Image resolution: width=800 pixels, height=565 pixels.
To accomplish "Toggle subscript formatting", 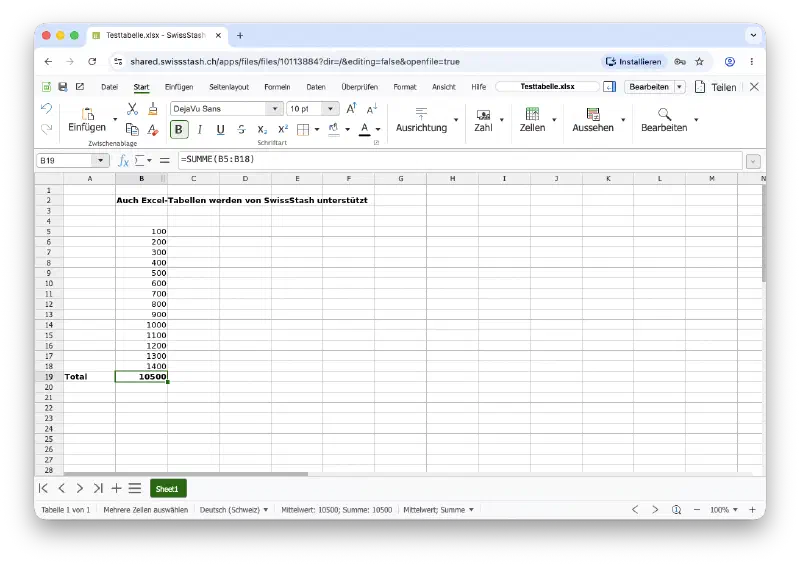I will click(262, 130).
